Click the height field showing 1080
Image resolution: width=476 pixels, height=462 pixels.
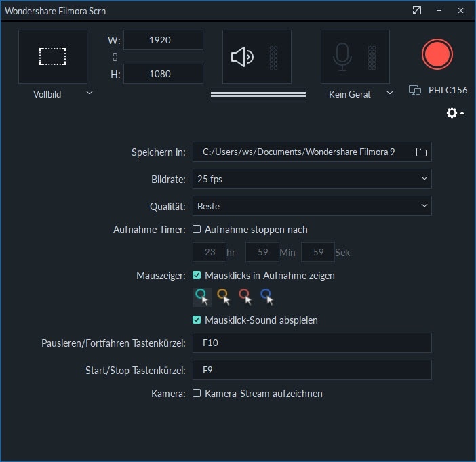click(x=163, y=74)
